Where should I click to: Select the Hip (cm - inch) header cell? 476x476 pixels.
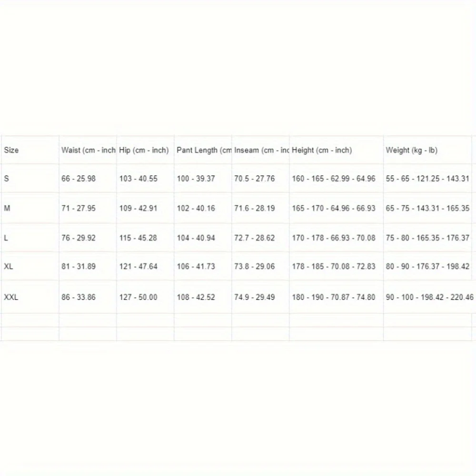click(x=145, y=150)
